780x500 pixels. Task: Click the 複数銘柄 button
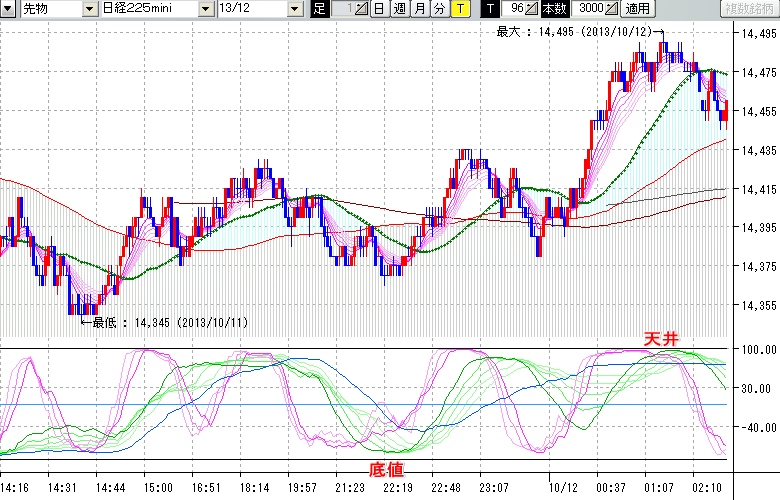(x=748, y=9)
